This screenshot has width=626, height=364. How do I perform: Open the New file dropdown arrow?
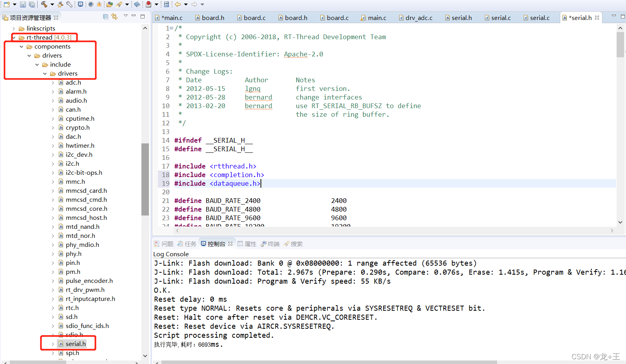coord(14,5)
